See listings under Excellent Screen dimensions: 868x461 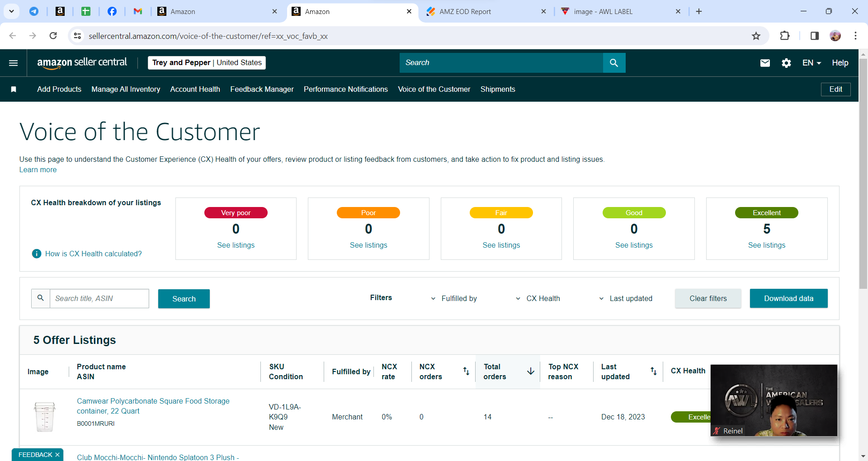(767, 245)
